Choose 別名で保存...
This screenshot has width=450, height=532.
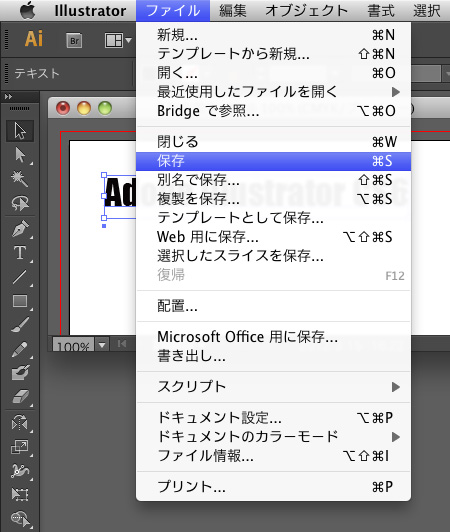pyautogui.click(x=273, y=180)
